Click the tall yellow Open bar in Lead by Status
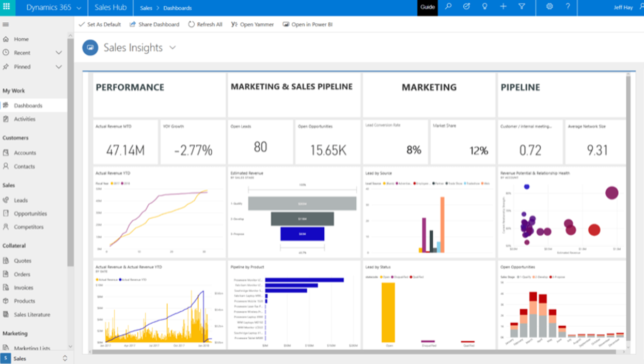 pos(388,312)
